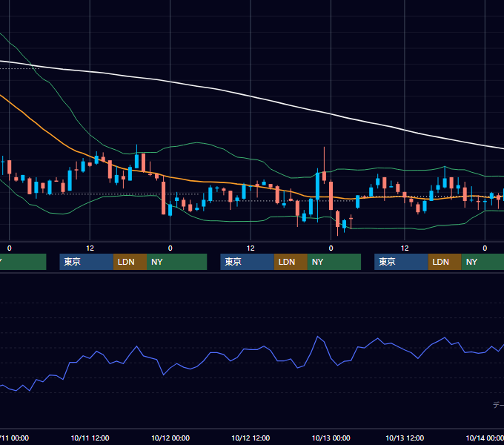Click the NY session block ending at 10/12 00:00
This screenshot has width=504, height=445.
pyautogui.click(x=177, y=262)
